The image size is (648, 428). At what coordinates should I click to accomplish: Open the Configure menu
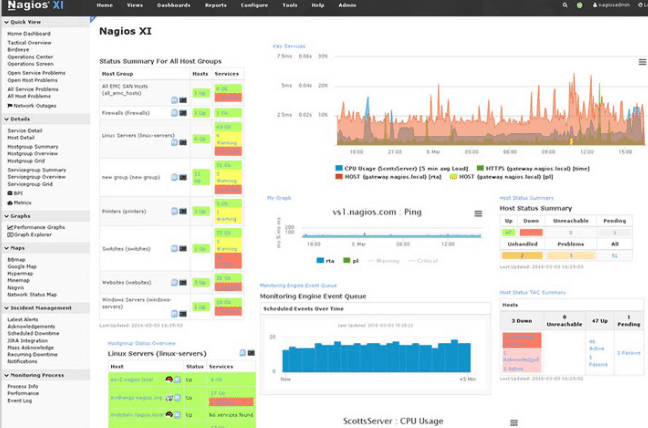[254, 5]
